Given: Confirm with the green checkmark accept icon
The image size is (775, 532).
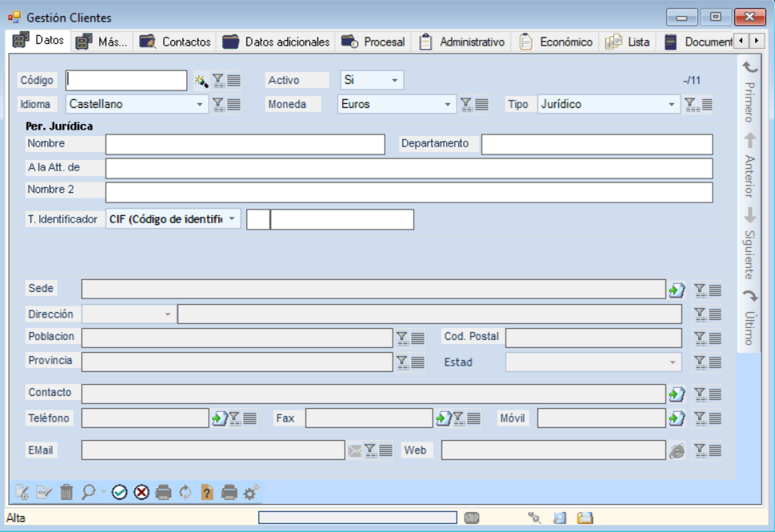Looking at the screenshot, I should coord(120,492).
